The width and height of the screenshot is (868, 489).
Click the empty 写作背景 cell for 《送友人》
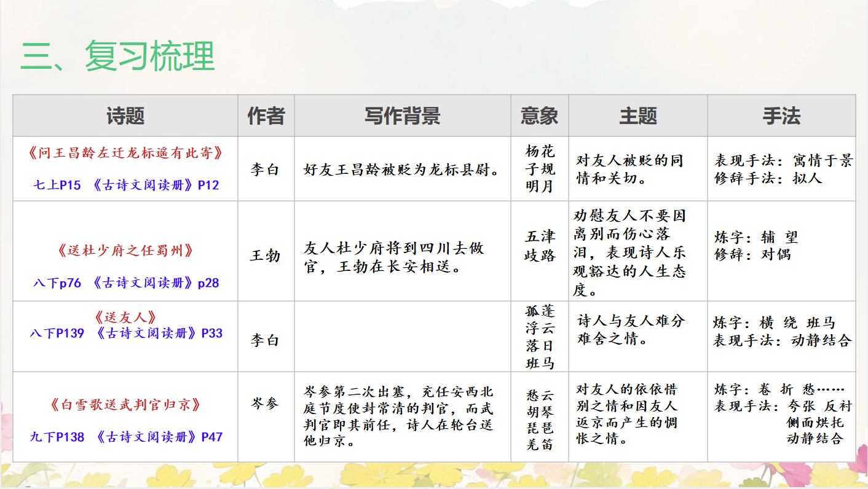[402, 336]
